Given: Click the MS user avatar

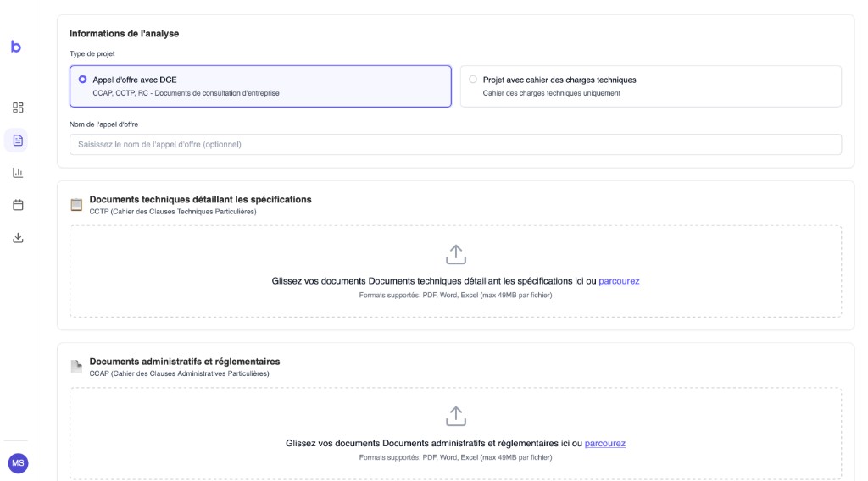Looking at the screenshot, I should (x=18, y=463).
